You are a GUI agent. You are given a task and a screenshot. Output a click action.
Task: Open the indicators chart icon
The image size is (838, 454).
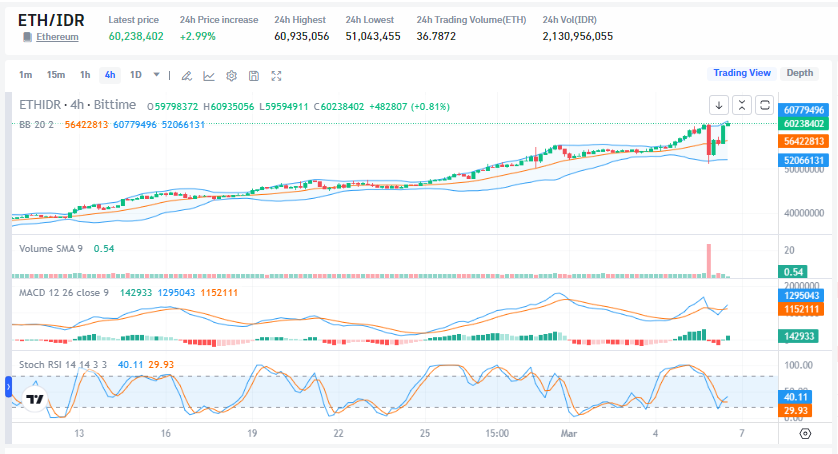click(209, 76)
